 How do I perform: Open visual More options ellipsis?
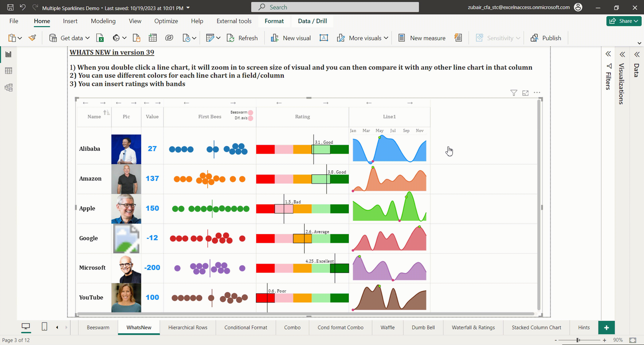pyautogui.click(x=537, y=93)
